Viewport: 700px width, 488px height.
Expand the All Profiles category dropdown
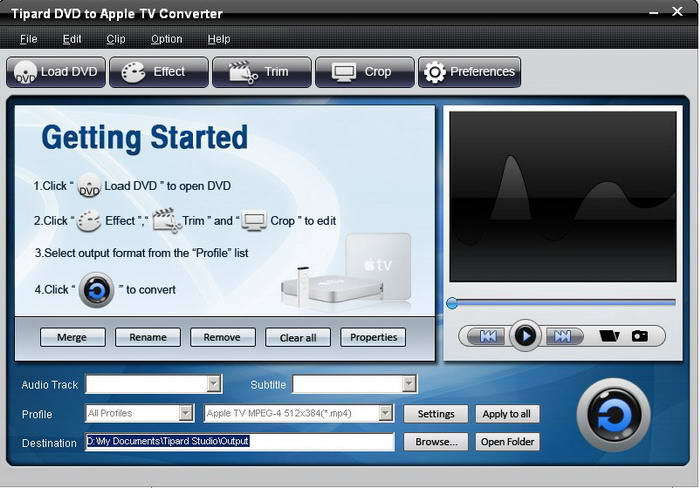point(186,413)
